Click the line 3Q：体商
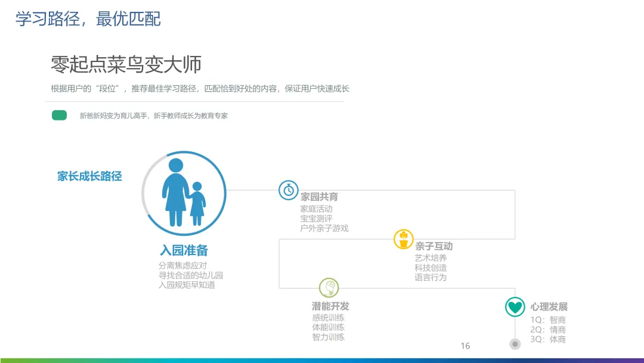This screenshot has height=363, width=644. 548,339
